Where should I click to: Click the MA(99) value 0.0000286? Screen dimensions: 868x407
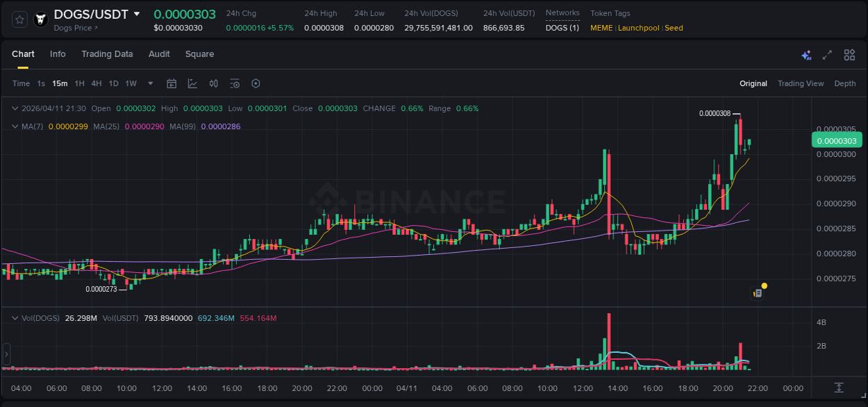(220, 126)
